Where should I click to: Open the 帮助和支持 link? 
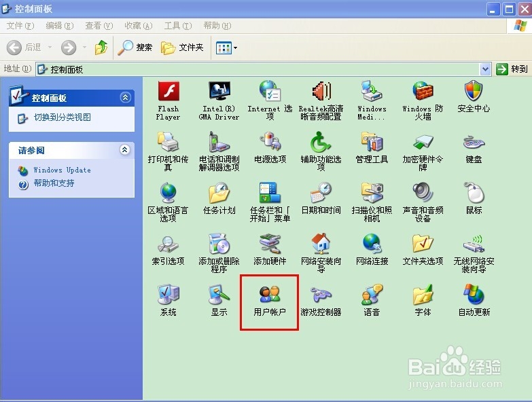click(54, 183)
